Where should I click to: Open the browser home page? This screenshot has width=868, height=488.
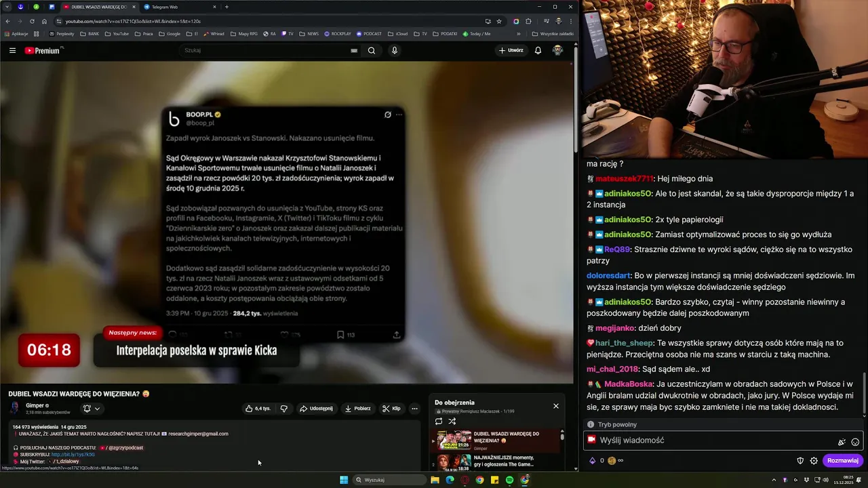tap(44, 21)
